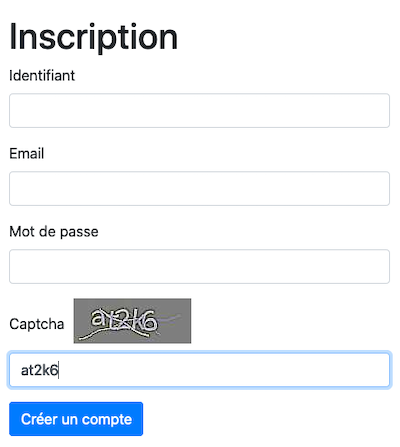Click the focused blue-outlined captcha input
Image resolution: width=400 pixels, height=447 pixels.
pos(199,370)
